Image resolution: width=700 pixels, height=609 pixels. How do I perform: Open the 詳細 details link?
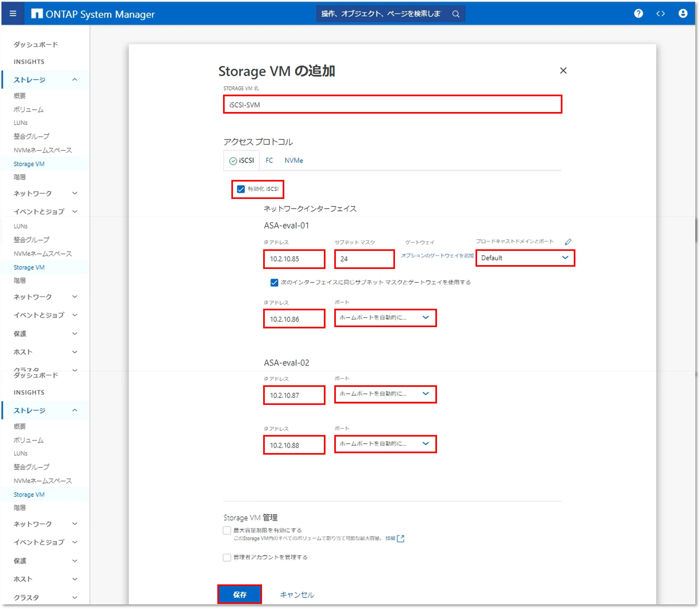point(391,539)
